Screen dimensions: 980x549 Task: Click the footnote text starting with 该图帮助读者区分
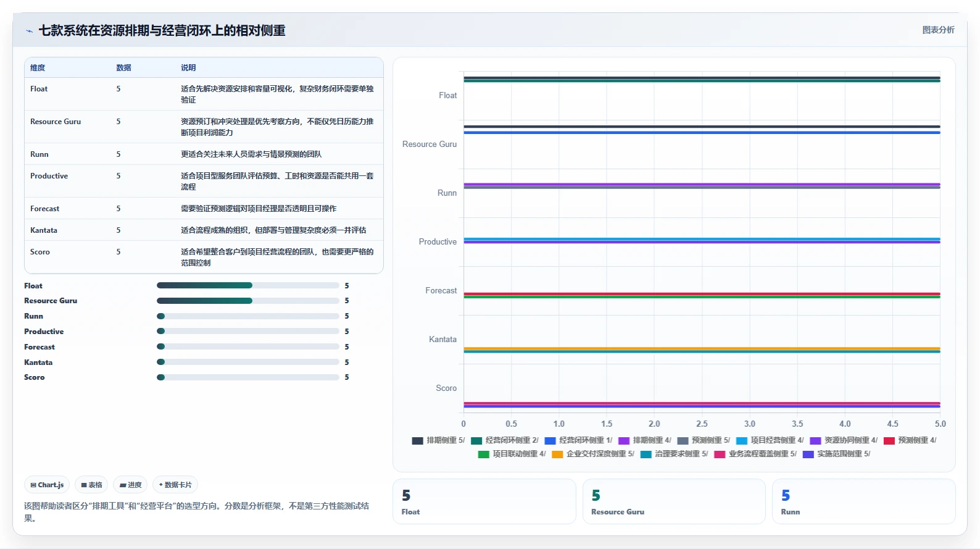point(196,512)
